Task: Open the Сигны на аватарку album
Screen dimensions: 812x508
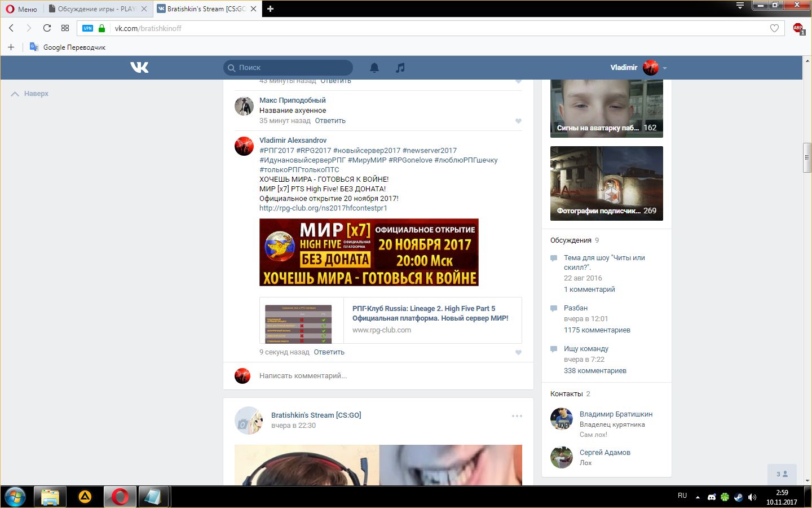Action: 607,108
